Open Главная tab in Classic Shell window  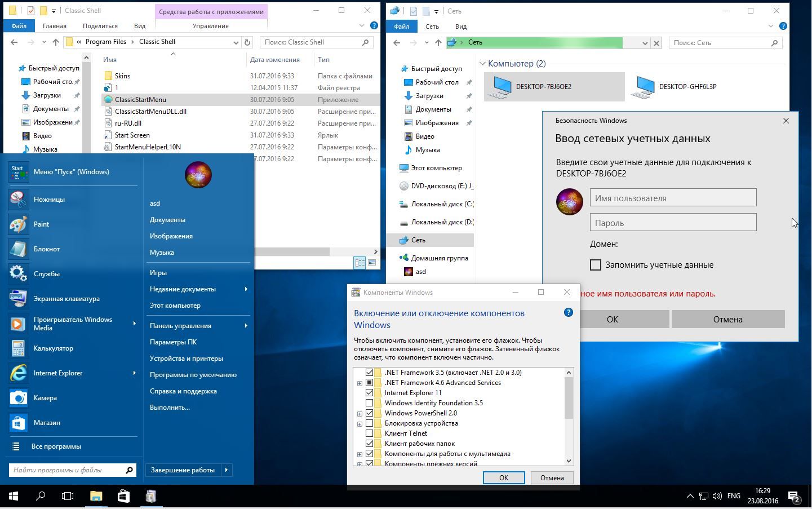coord(55,26)
